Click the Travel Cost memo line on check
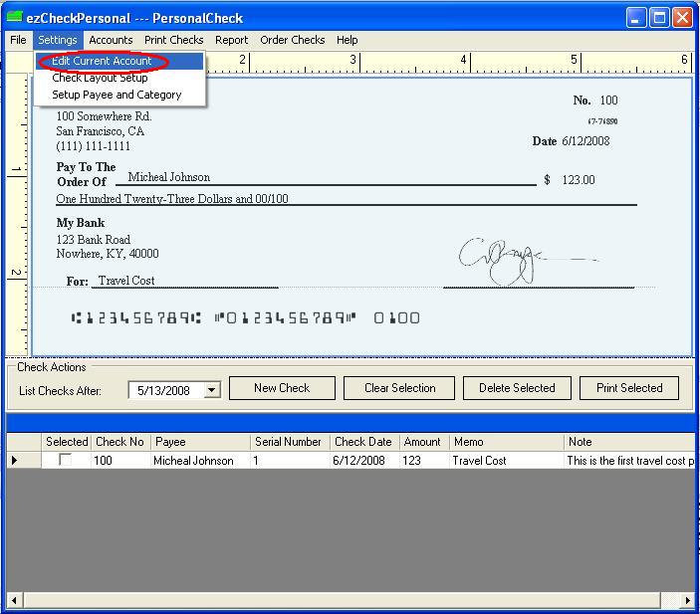 coord(126,281)
